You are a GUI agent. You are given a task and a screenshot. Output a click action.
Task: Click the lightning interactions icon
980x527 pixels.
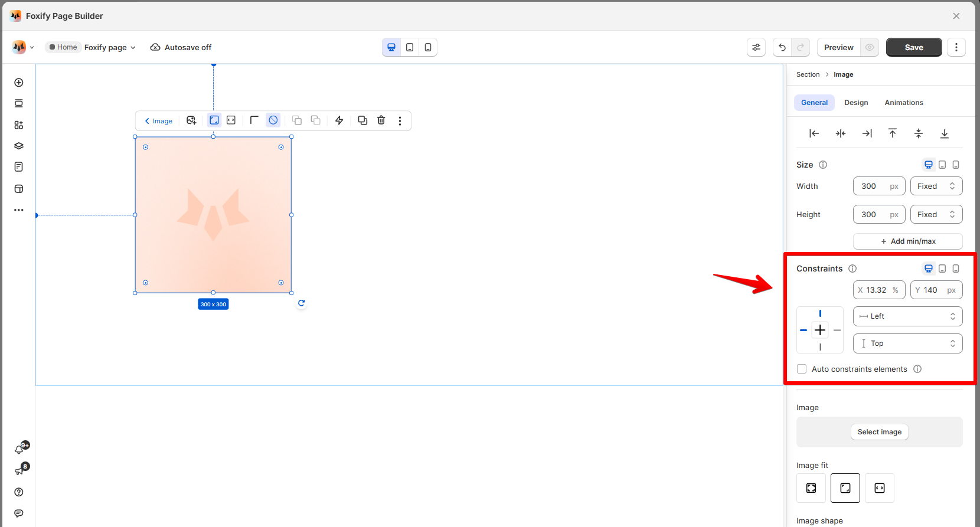(339, 120)
